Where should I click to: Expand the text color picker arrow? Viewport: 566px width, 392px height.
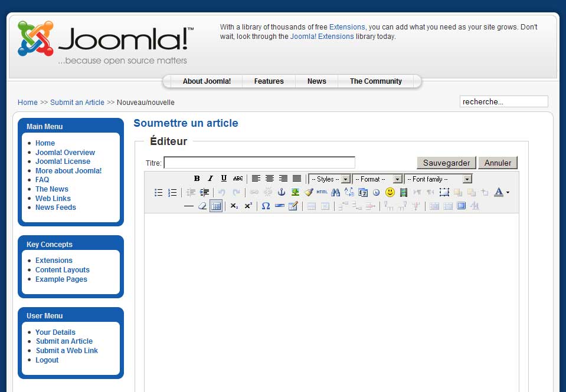(508, 192)
